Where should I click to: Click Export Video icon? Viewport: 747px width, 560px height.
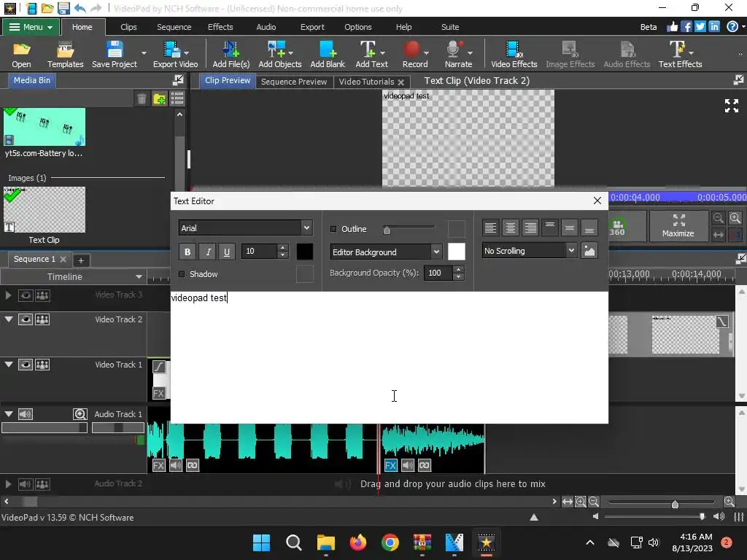pyautogui.click(x=172, y=50)
